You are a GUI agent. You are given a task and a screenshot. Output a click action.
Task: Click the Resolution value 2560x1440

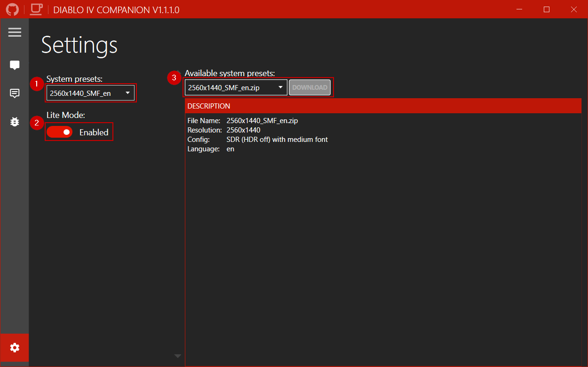(x=243, y=130)
